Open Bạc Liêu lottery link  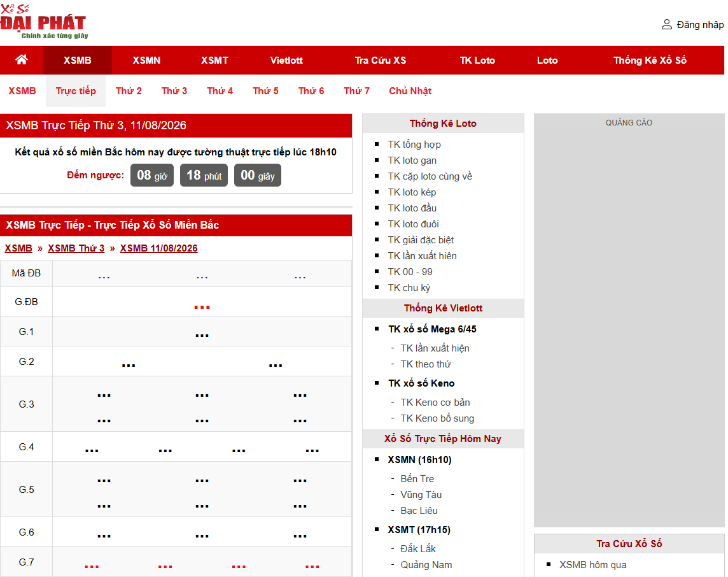pos(419,511)
